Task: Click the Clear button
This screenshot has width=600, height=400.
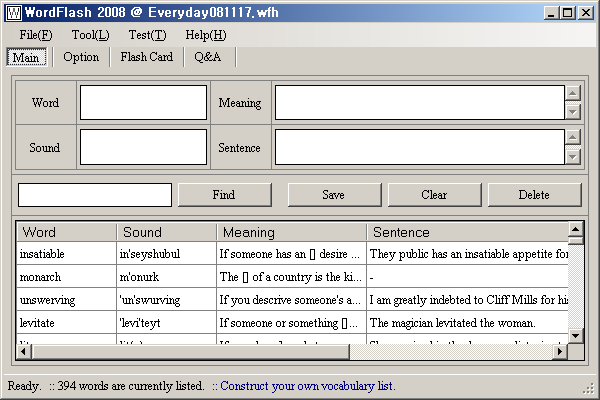Action: point(434,195)
